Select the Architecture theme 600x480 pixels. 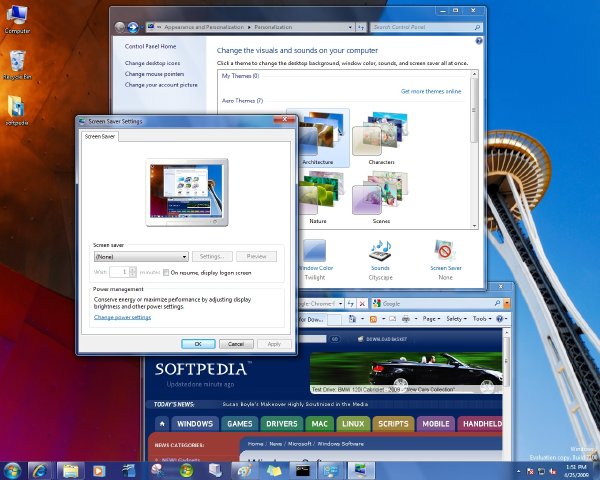tap(318, 138)
